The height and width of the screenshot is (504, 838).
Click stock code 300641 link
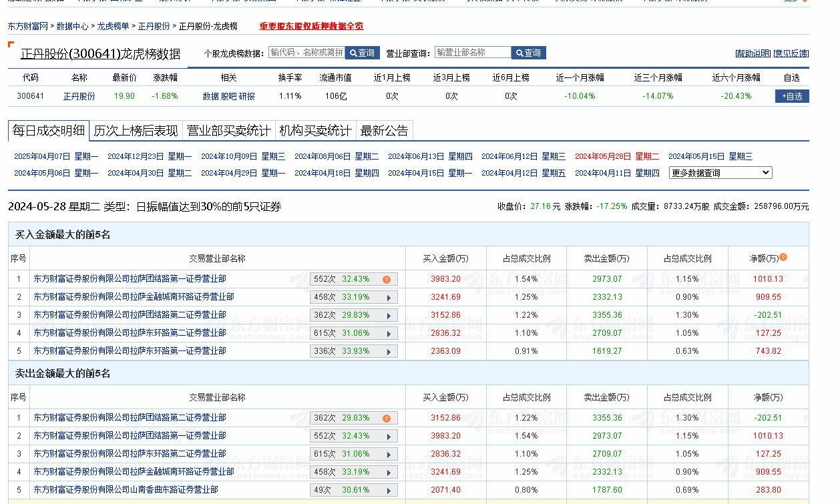tap(31, 96)
